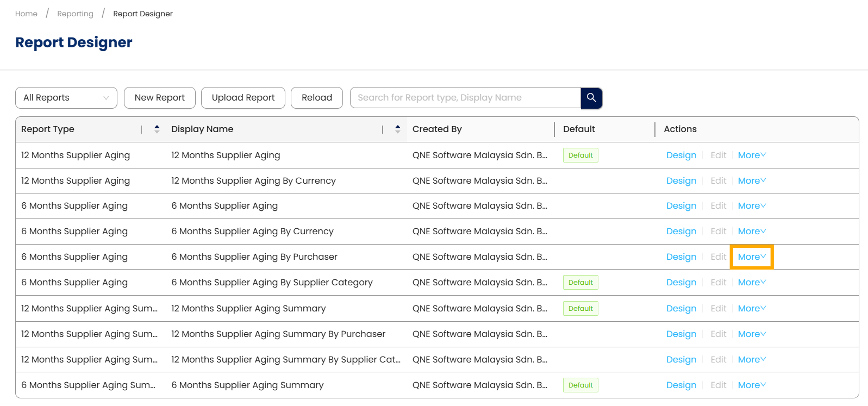The width and height of the screenshot is (868, 406).
Task: Click Edit for 6 Months Supplier Aging Summary row
Action: [x=718, y=385]
